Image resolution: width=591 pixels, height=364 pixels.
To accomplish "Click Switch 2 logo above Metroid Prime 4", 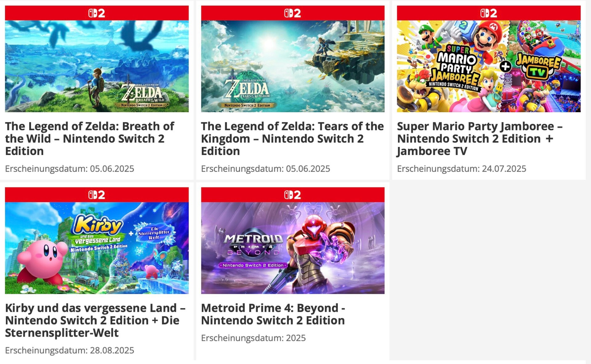I will pos(292,195).
